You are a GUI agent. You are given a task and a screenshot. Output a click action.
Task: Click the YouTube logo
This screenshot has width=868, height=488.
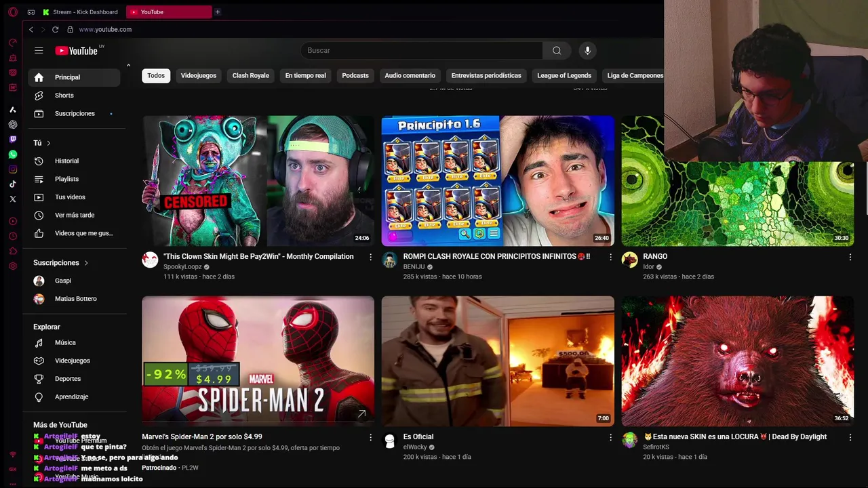pyautogui.click(x=77, y=50)
